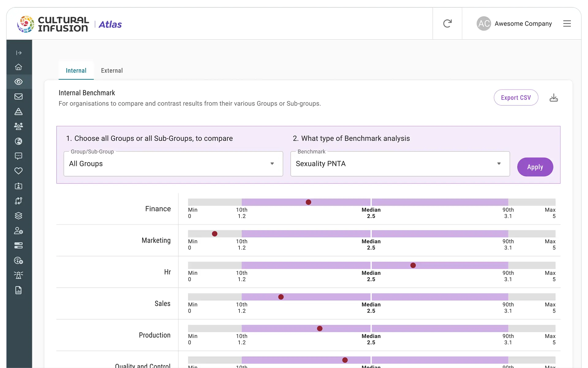
Task: Open the envelope mail icon in sidebar
Action: pos(19,97)
